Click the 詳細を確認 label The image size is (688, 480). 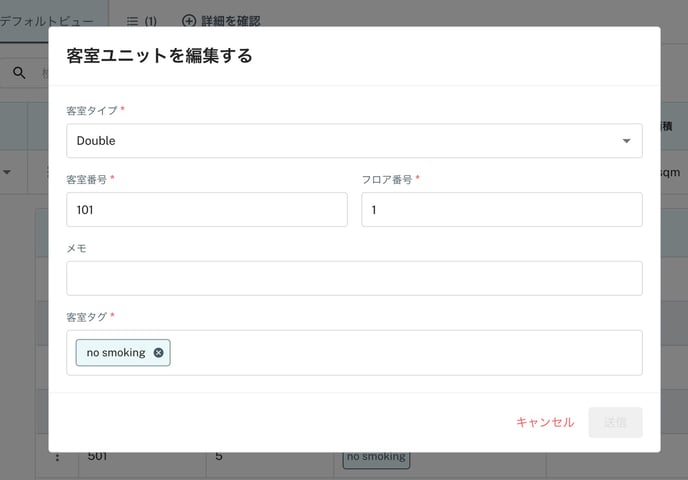230,20
